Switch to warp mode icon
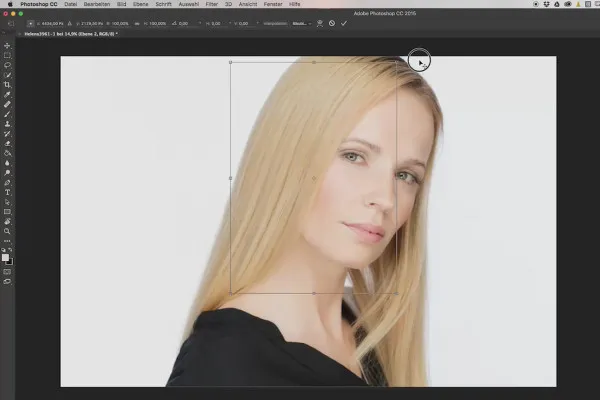This screenshot has height=400, width=600. point(320,23)
